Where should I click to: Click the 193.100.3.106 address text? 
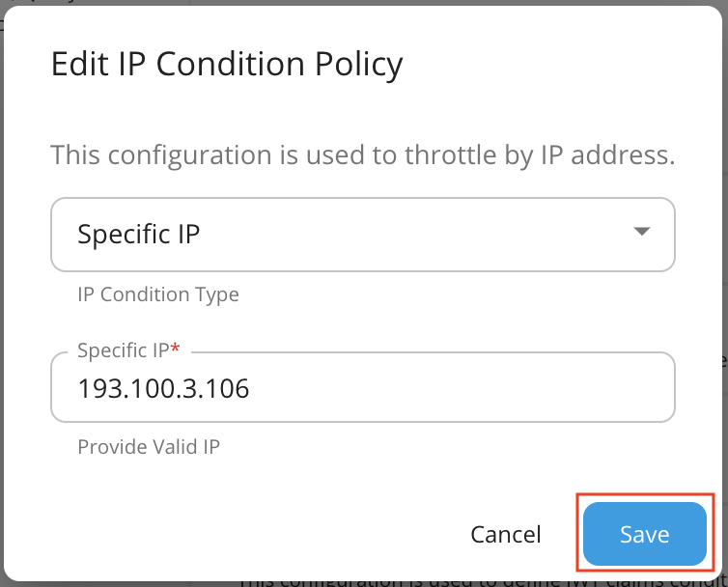[163, 389]
